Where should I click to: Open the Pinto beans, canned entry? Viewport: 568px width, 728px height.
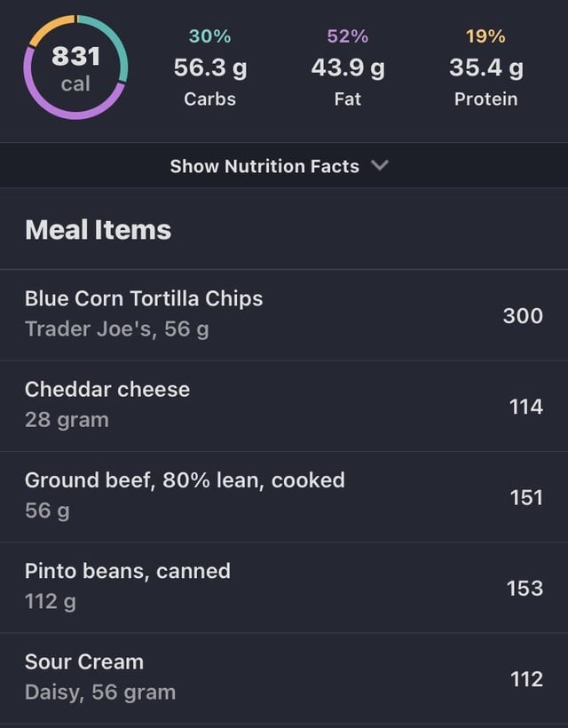[128, 571]
